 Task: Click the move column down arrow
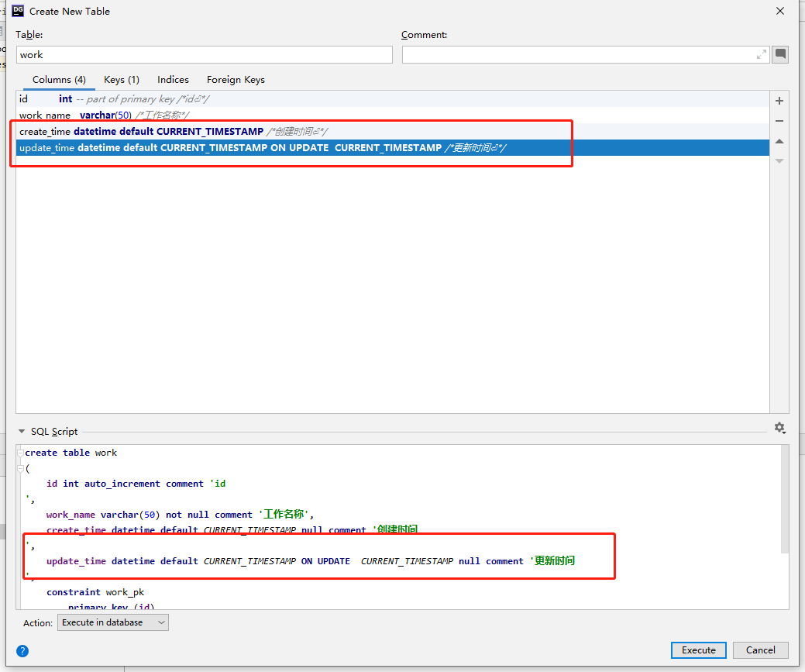coord(779,160)
